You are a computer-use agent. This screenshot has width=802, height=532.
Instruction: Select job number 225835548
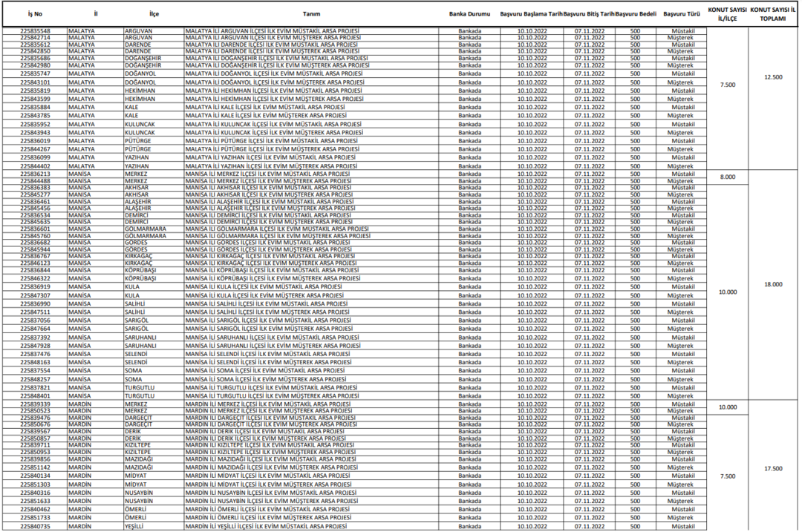click(36, 31)
